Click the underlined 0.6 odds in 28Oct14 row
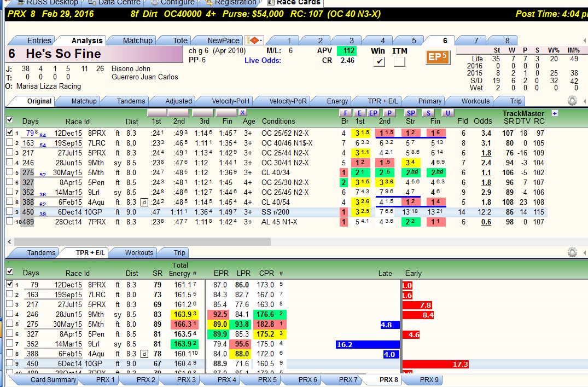This screenshot has height=387, width=588. 486,222
